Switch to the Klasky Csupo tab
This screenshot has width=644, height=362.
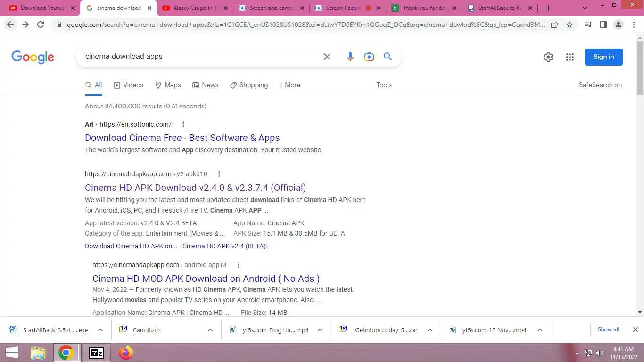pos(194,8)
